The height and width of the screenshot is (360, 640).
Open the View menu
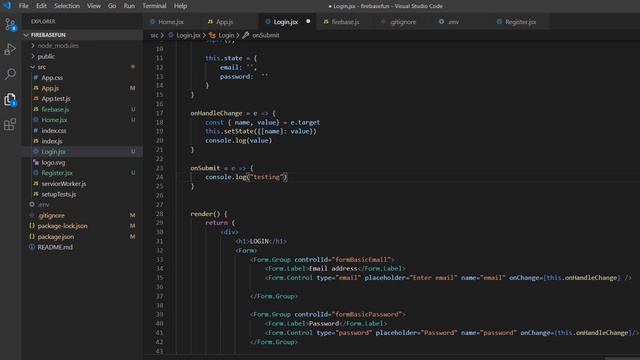(x=94, y=6)
